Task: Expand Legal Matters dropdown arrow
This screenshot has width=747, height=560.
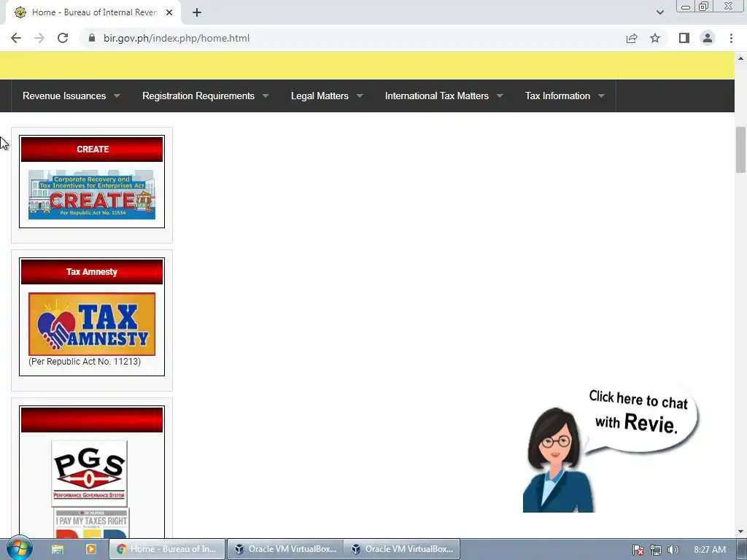Action: click(x=360, y=96)
